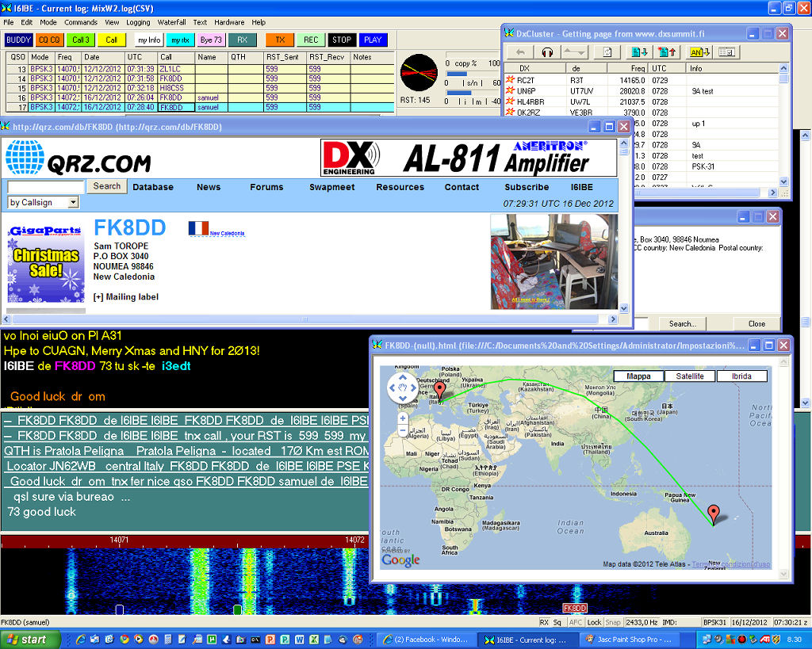
Task: Open the Waterfall menu
Action: (172, 22)
